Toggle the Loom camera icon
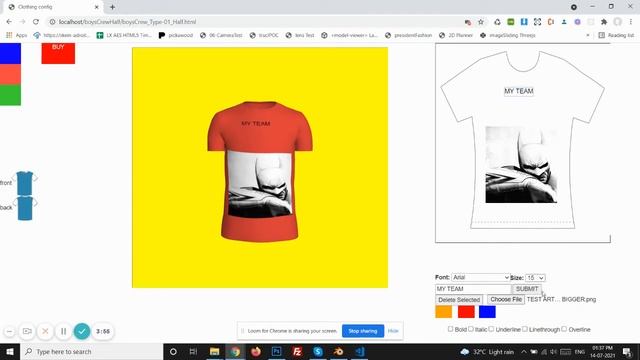 click(x=27, y=331)
